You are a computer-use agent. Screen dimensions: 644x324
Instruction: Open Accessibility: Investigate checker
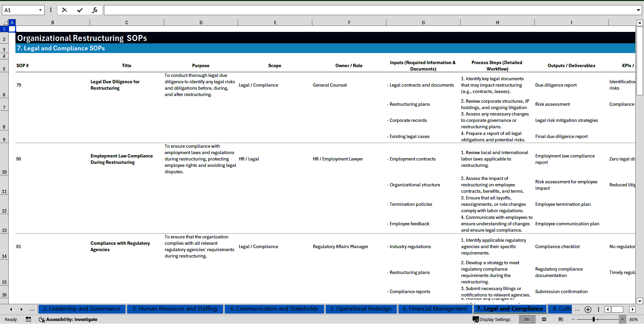tap(68, 319)
